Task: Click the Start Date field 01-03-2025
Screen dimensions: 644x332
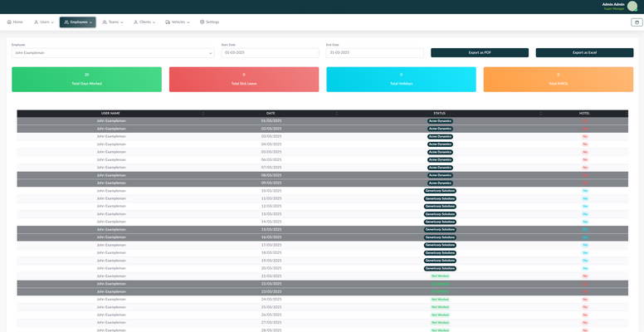Action: [270, 53]
